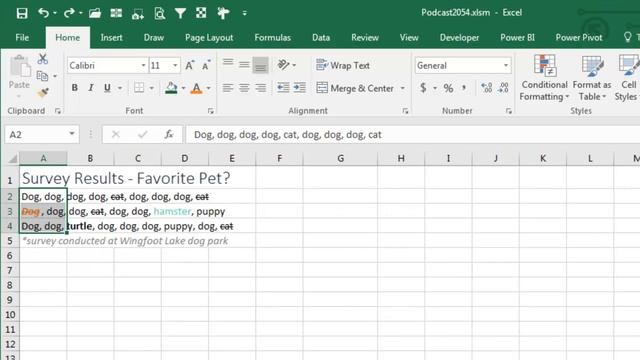This screenshot has height=360, width=640.
Task: Apply Percent Style format
Action: pos(448,88)
